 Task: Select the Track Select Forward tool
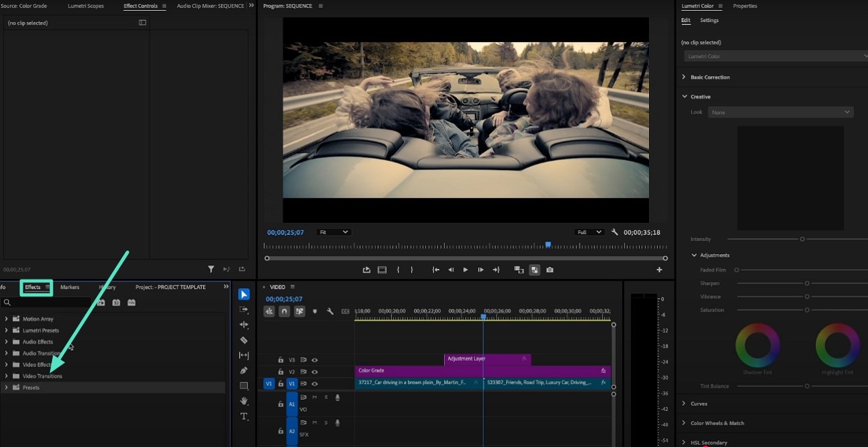click(x=244, y=309)
